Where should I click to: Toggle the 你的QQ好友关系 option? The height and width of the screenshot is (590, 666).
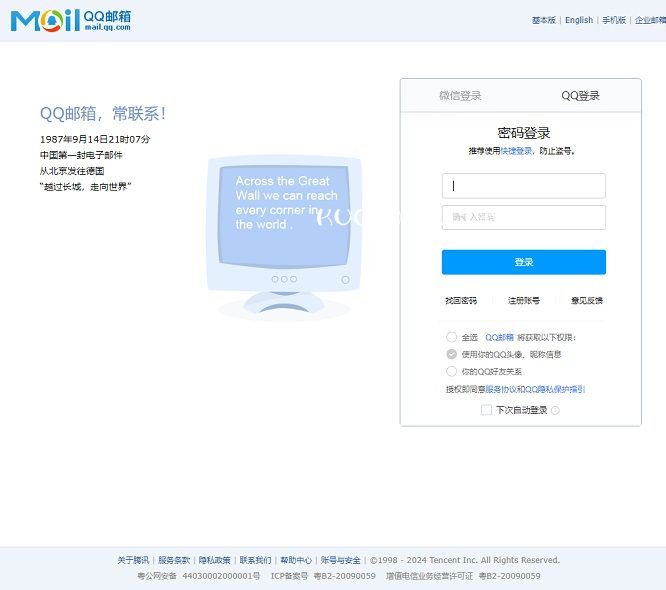452,371
